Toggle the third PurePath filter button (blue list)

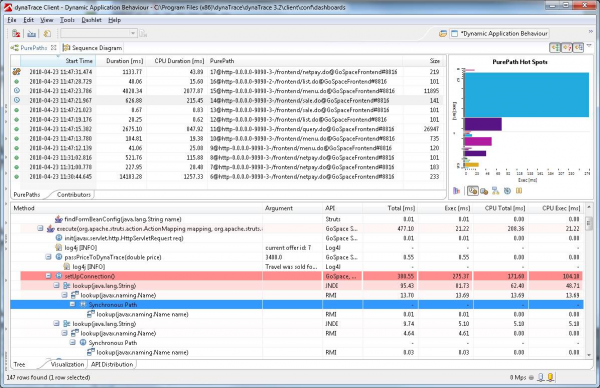pyautogui.click(x=578, y=47)
